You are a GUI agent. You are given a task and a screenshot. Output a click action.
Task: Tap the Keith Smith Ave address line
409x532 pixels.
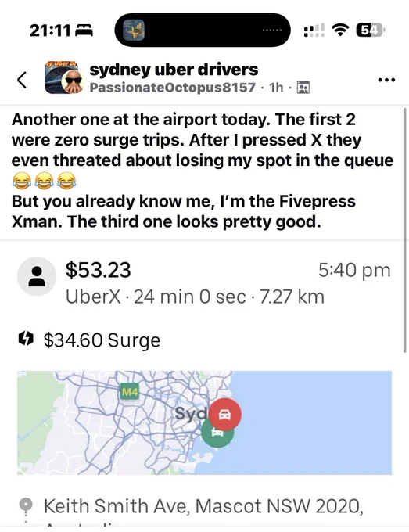pyautogui.click(x=203, y=506)
